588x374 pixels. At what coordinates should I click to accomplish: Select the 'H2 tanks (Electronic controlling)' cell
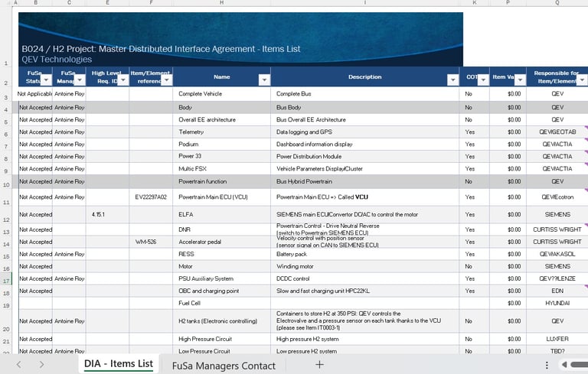[221, 321]
